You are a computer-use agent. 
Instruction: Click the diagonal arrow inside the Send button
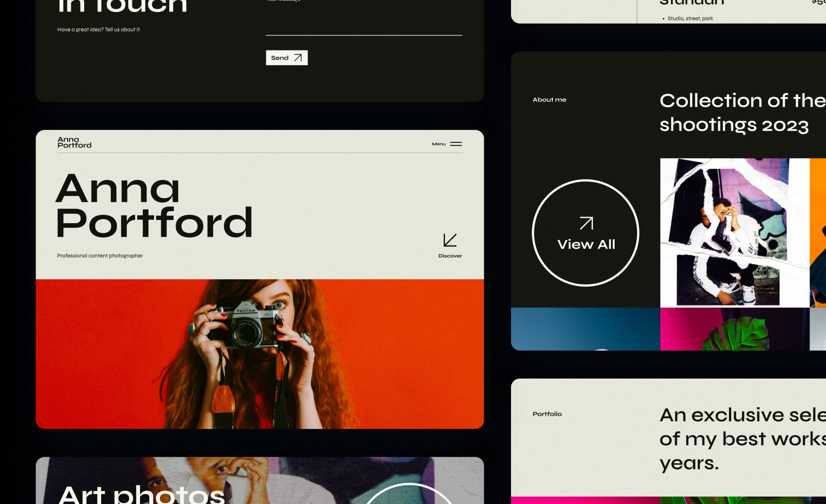pyautogui.click(x=298, y=58)
